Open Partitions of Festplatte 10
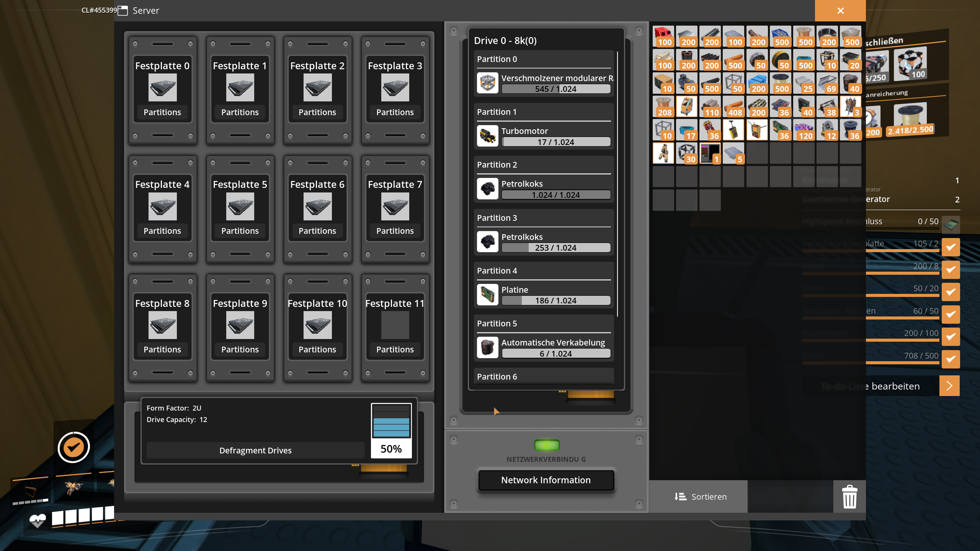980x551 pixels. (317, 349)
